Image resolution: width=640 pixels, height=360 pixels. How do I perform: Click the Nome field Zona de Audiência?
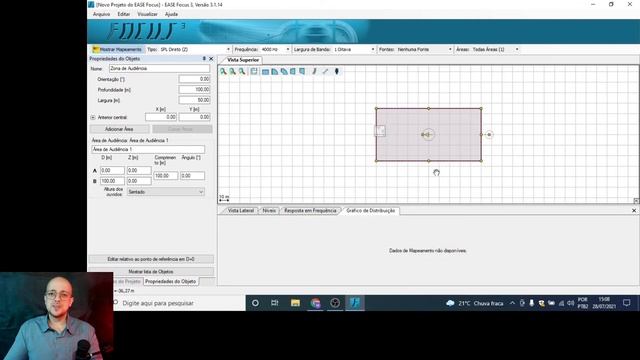point(160,69)
